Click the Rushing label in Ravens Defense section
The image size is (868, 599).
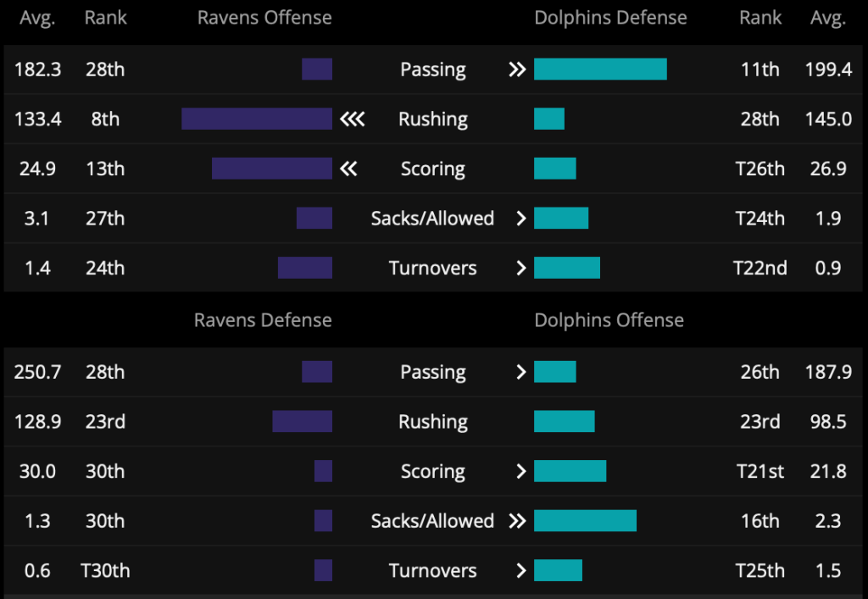click(433, 421)
